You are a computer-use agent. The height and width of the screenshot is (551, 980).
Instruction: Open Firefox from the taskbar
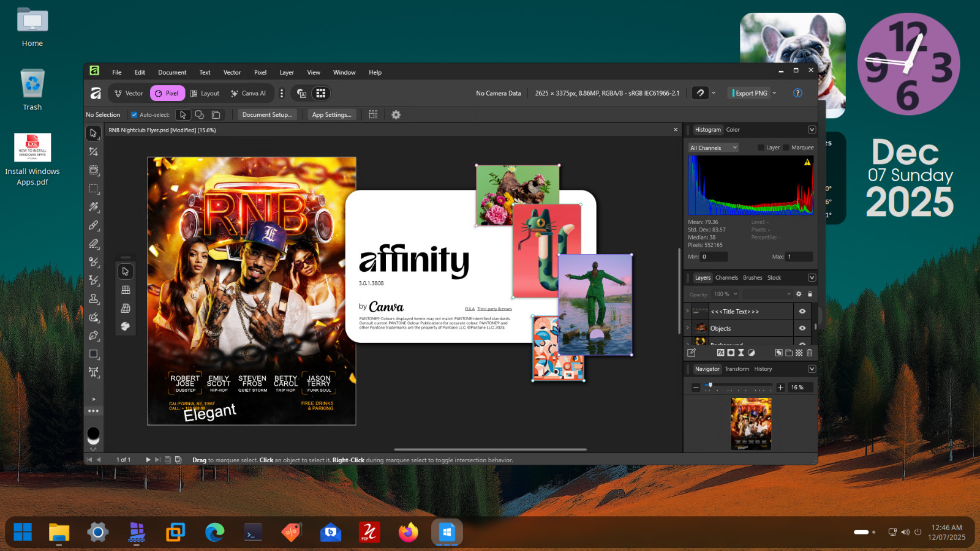[x=408, y=532]
